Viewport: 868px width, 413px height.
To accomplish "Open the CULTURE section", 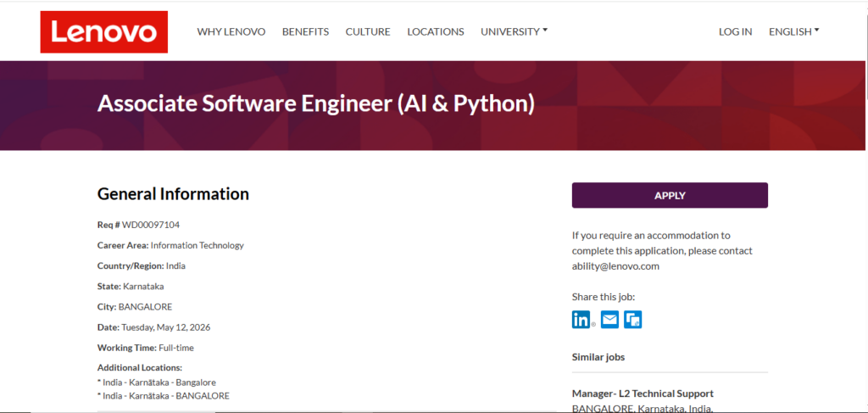I will click(x=368, y=32).
